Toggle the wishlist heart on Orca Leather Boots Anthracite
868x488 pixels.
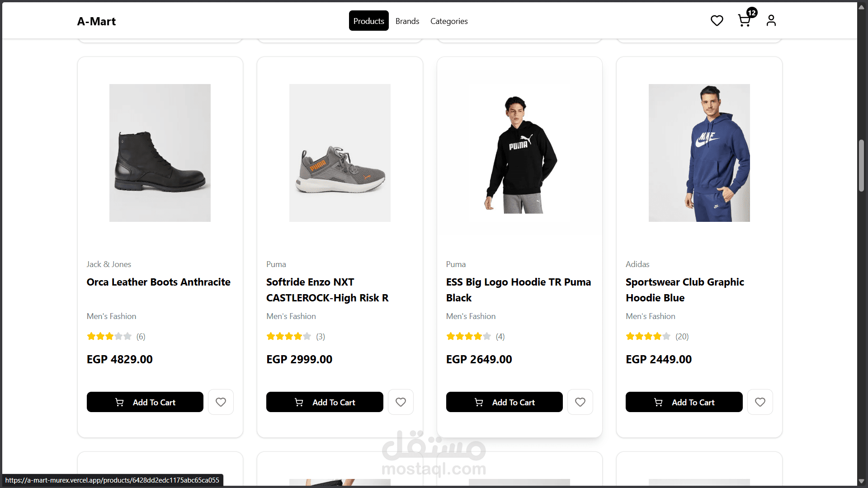[x=221, y=402]
